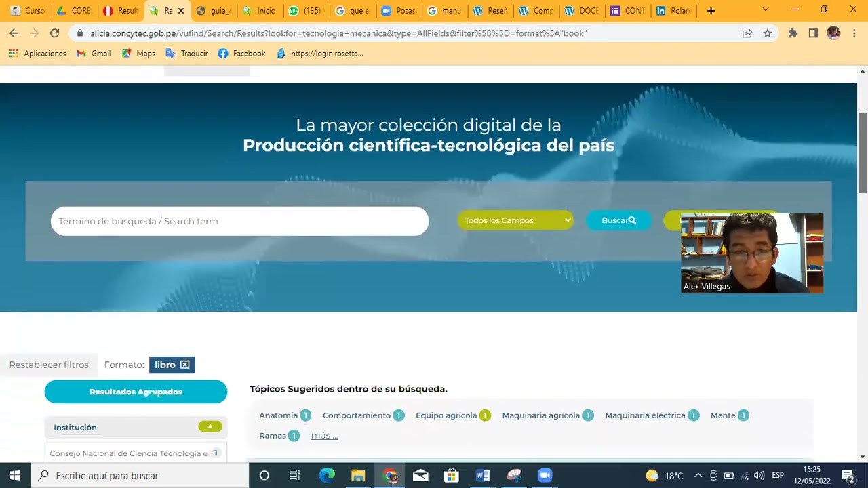This screenshot has width=868, height=488.
Task: Open the Chrome three-dot menu
Action: click(854, 33)
